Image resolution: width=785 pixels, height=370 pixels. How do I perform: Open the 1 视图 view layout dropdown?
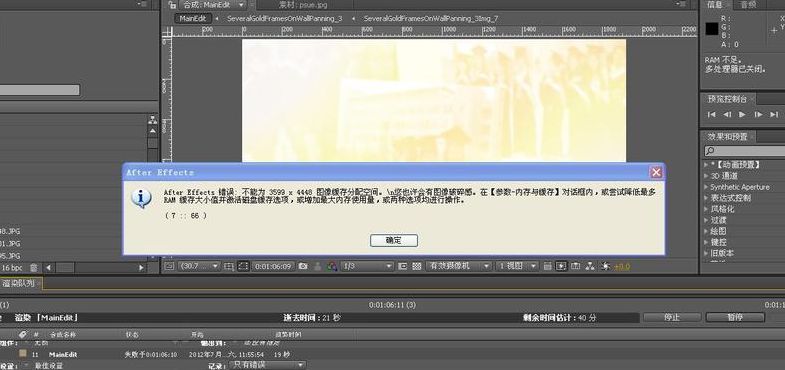click(517, 266)
